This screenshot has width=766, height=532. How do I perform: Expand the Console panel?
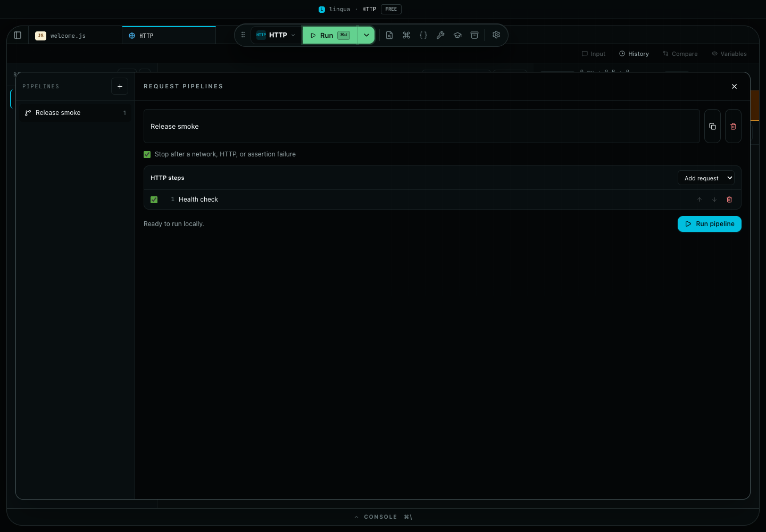tap(383, 517)
